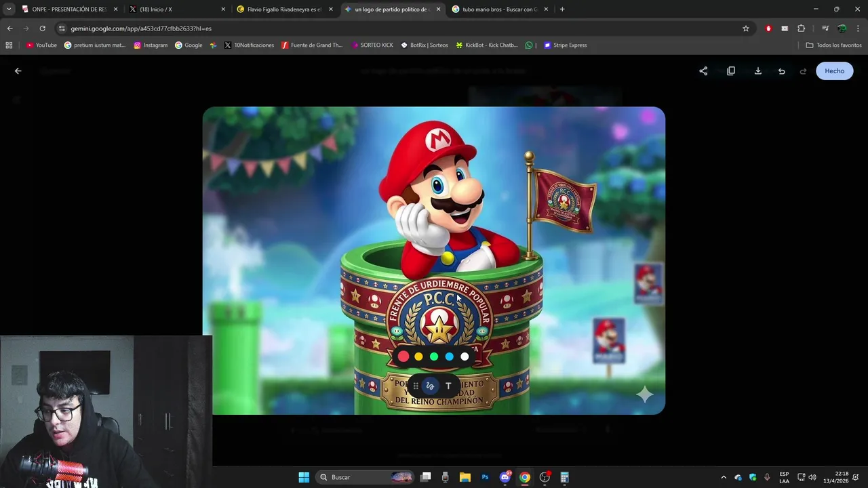868x488 pixels.
Task: Open Calculator from the taskbar
Action: [x=564, y=477]
